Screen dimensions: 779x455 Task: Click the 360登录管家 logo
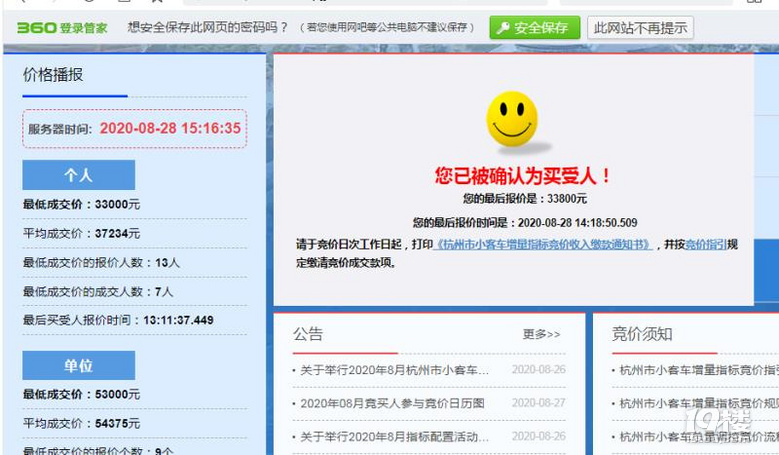click(x=62, y=28)
